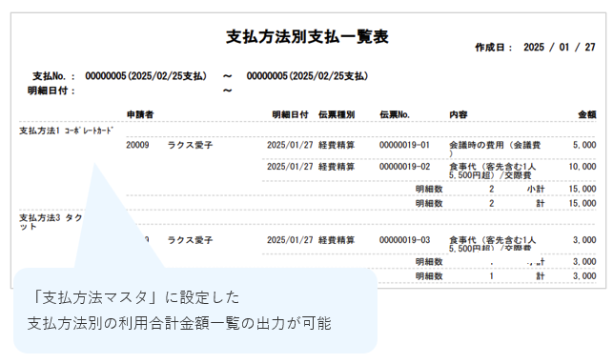Select the date 2025/01/27 in the 00000019-01 row
Image resolution: width=613 pixels, height=364 pixels.
pyautogui.click(x=290, y=145)
